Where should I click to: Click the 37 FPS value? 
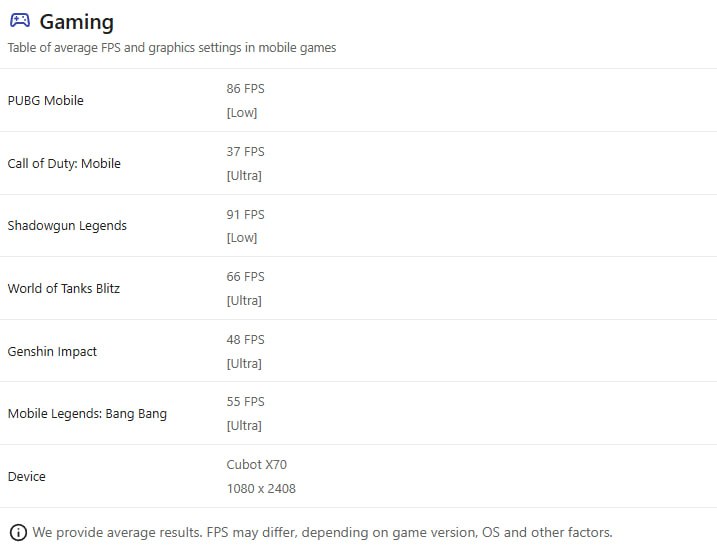click(245, 151)
